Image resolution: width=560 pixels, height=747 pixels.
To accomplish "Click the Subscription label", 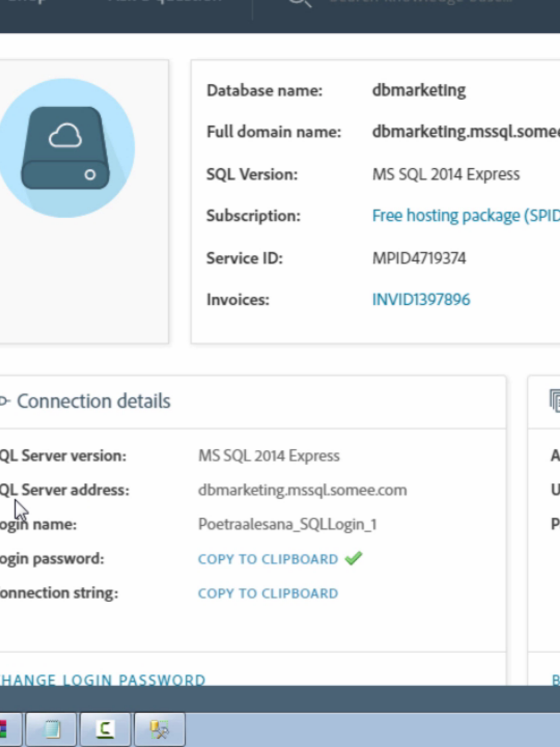I will tap(253, 216).
